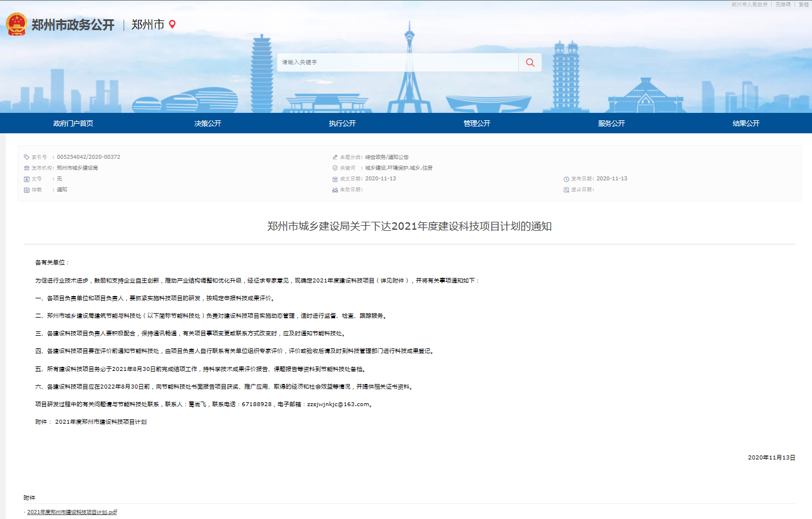Click the icon beside 废止日期
This screenshot has width=812, height=519.
tap(566, 190)
